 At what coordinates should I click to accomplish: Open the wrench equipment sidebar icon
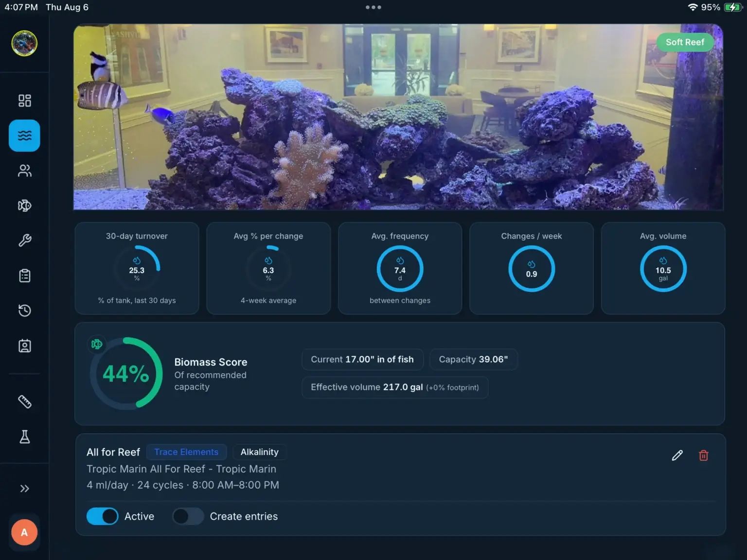[x=24, y=241]
